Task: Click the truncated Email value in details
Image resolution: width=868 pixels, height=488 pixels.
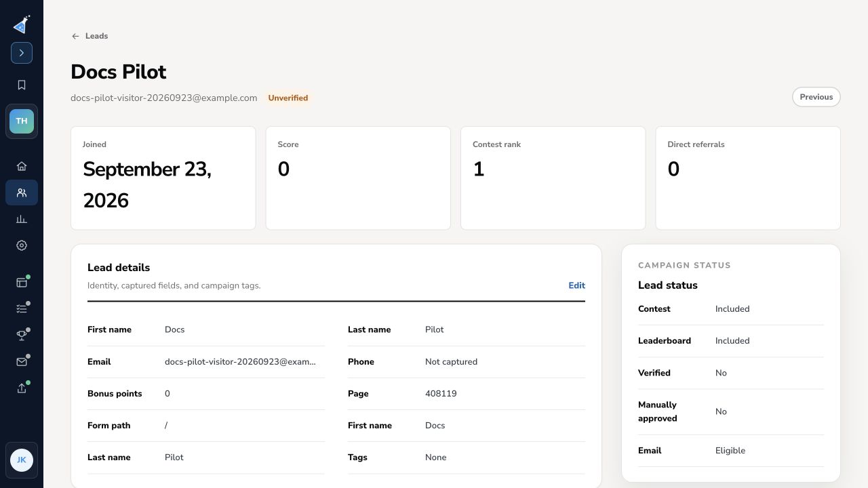Action: [x=240, y=361]
